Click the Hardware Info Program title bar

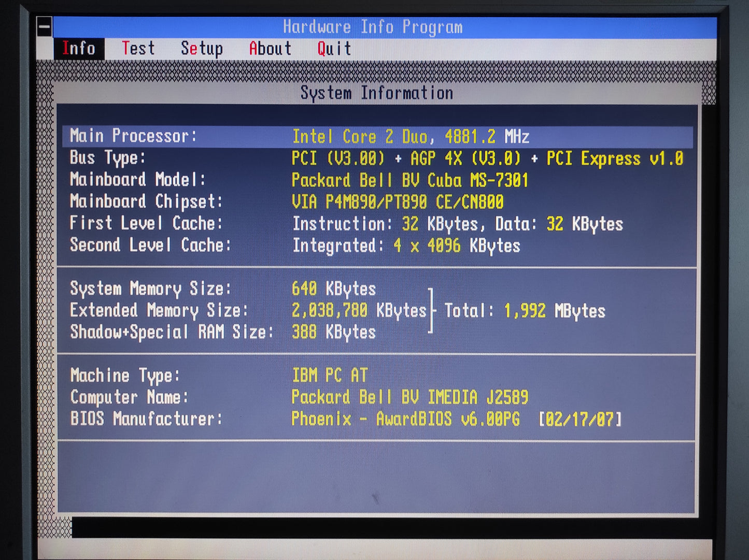pyautogui.click(x=373, y=26)
